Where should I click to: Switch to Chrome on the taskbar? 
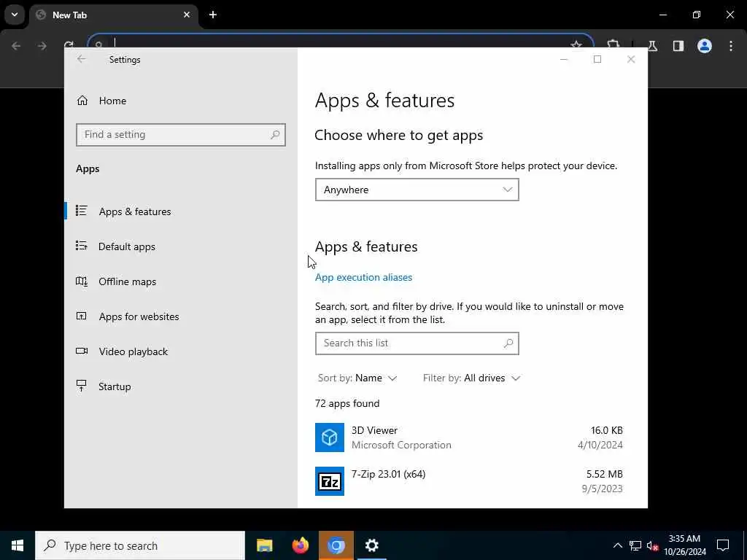(336, 545)
